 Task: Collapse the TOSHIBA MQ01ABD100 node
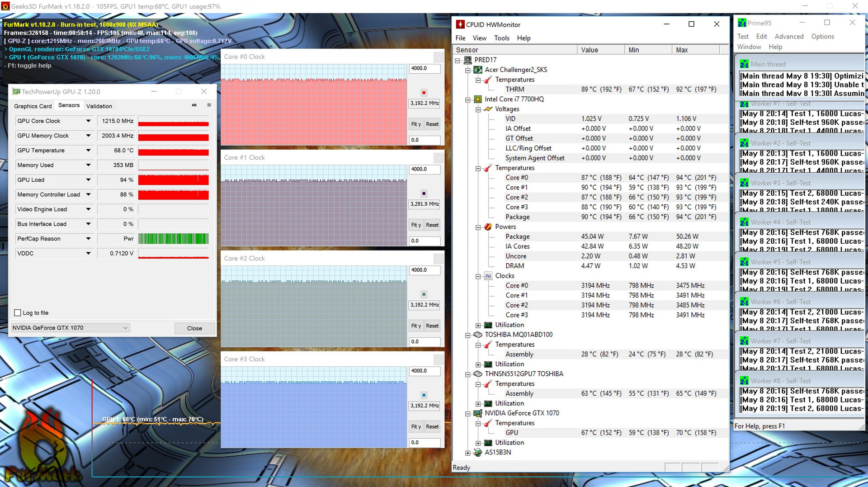coord(468,335)
